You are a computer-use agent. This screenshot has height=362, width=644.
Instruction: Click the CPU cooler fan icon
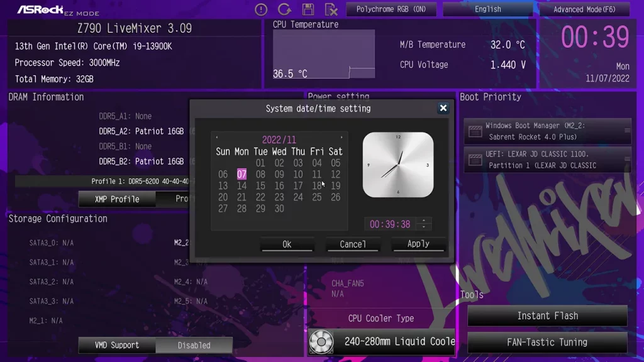pyautogui.click(x=321, y=341)
